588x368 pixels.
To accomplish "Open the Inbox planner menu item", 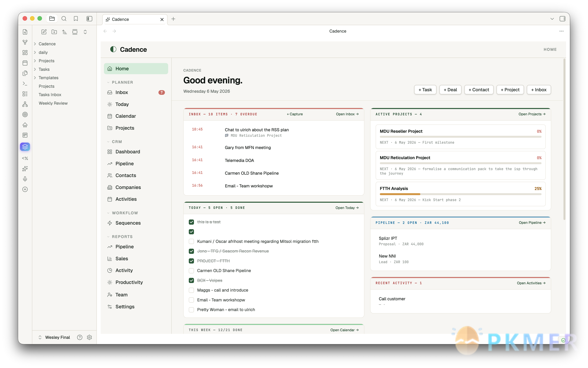I will point(136,92).
